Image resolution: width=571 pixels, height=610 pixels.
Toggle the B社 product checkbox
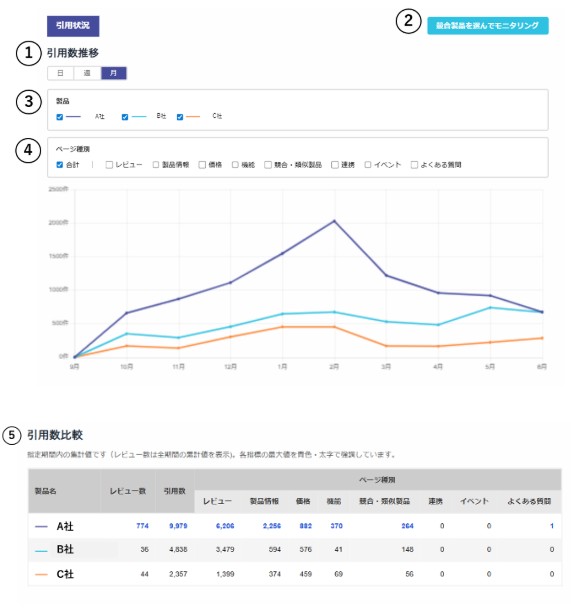[125, 117]
